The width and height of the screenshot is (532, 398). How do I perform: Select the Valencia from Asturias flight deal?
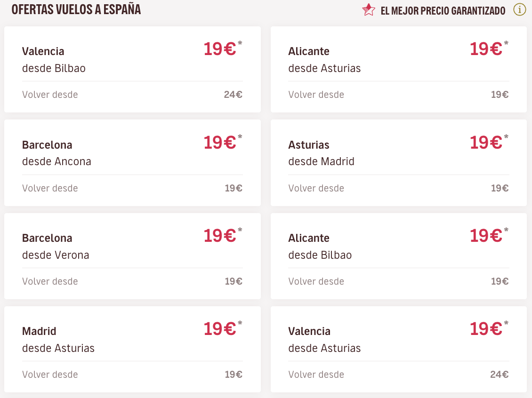[x=399, y=349]
